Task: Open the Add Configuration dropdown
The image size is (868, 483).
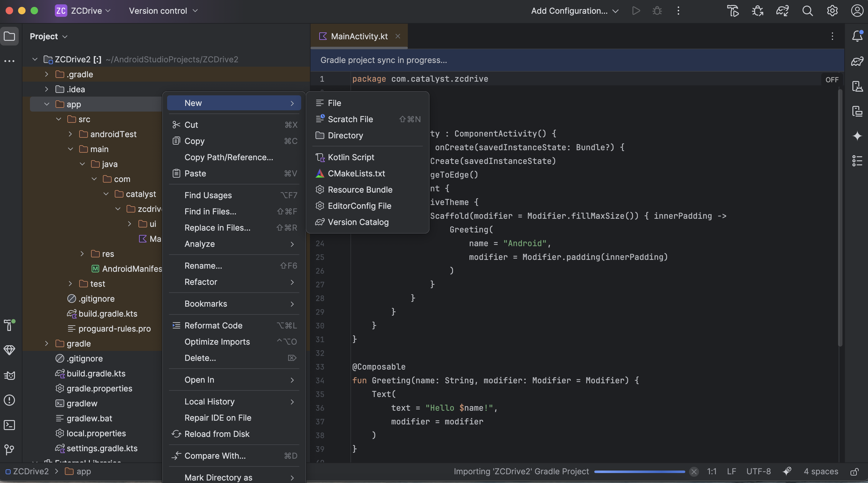Action: [575, 11]
